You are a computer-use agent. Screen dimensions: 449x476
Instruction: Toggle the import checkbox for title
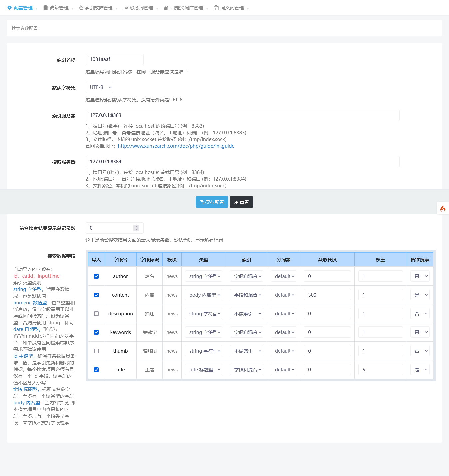click(x=96, y=370)
